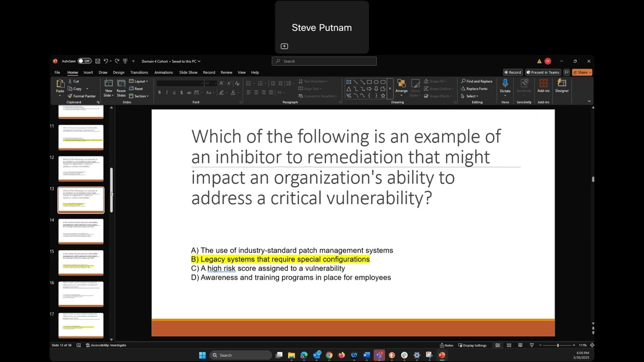Select slide 14 thumbnail
Image resolution: width=644 pixels, height=362 pixels.
pos(81,232)
